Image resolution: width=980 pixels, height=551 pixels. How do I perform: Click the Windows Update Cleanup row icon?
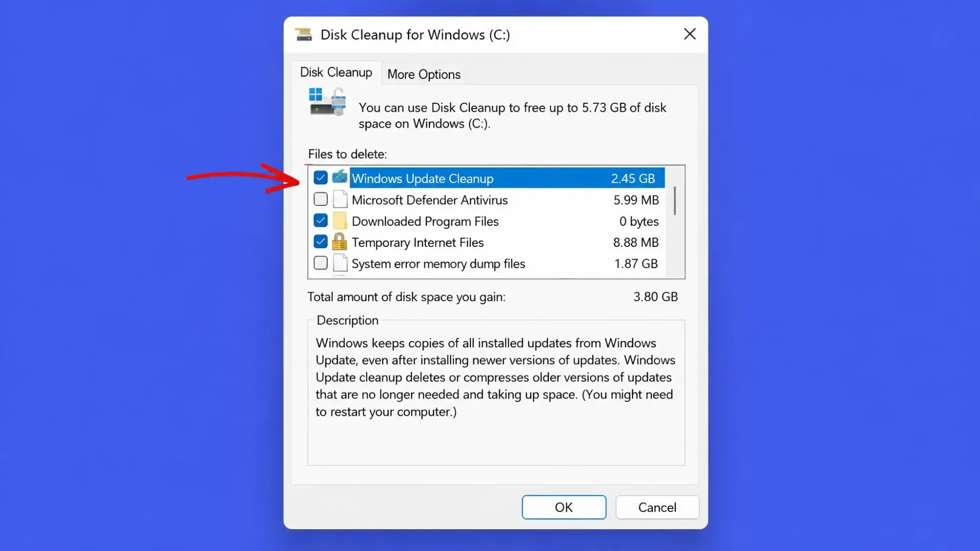click(x=340, y=177)
